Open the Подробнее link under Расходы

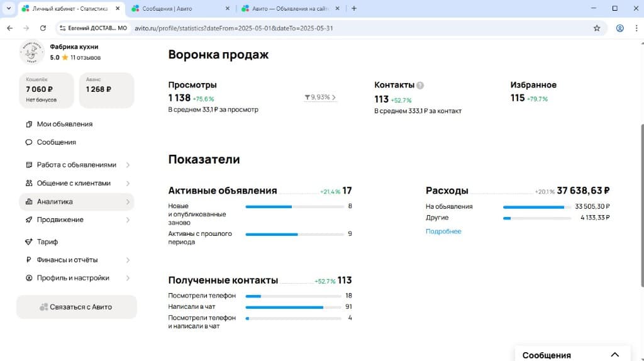coord(443,231)
